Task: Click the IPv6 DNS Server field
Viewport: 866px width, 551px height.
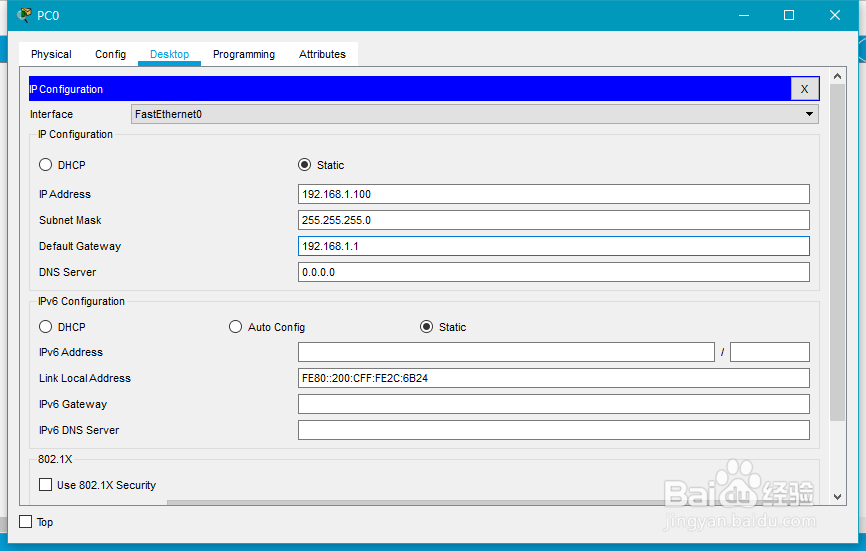Action: point(554,430)
